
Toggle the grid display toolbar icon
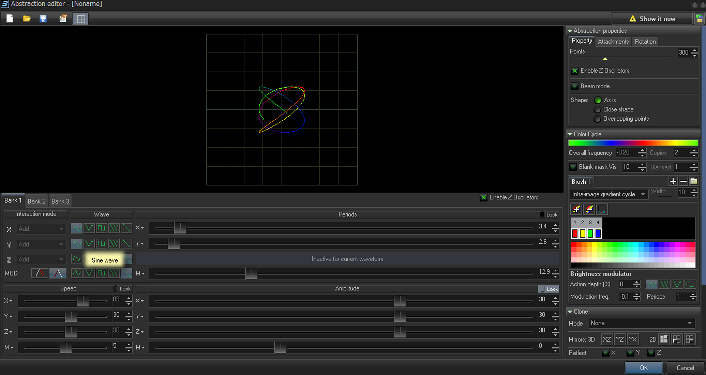coord(81,18)
